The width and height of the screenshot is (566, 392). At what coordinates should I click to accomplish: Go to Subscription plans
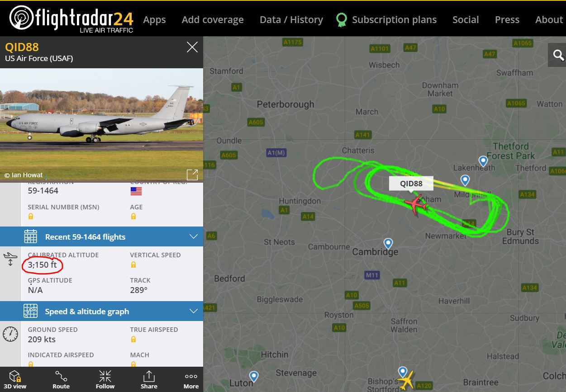(x=386, y=19)
